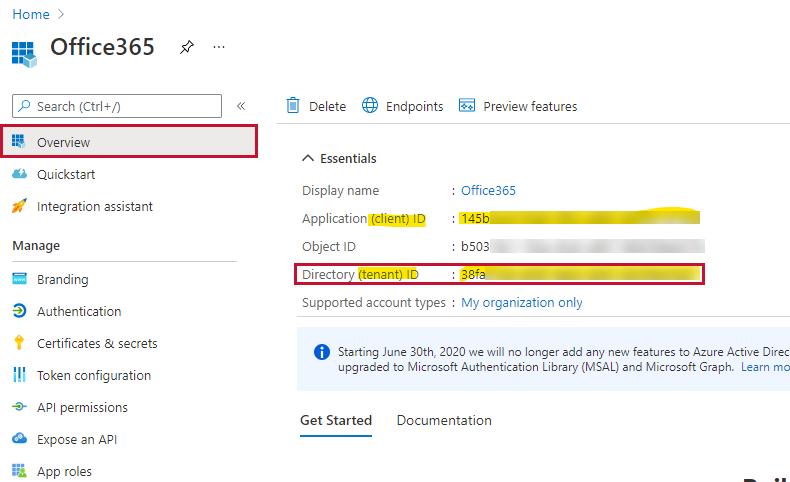Open the Branding settings
The height and width of the screenshot is (482, 790).
pyautogui.click(x=62, y=280)
